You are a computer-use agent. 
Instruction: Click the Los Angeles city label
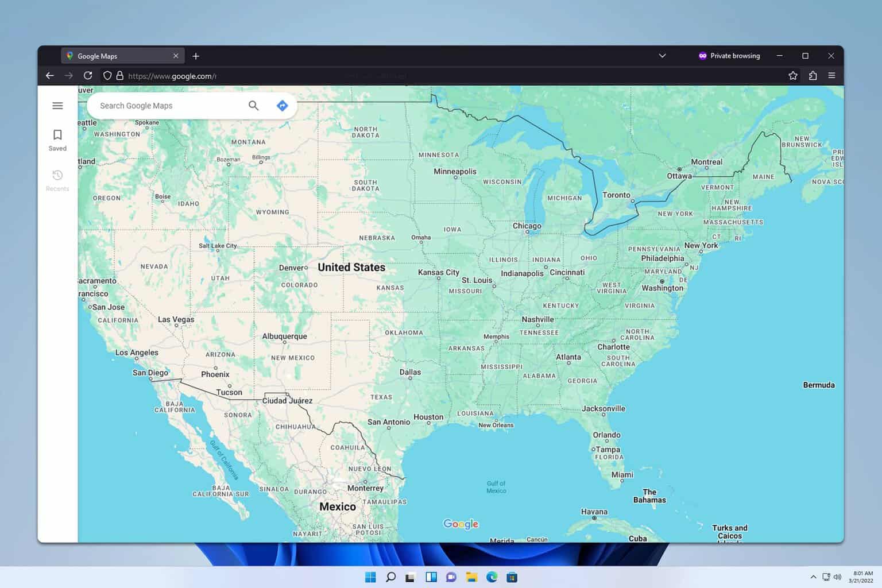click(137, 353)
